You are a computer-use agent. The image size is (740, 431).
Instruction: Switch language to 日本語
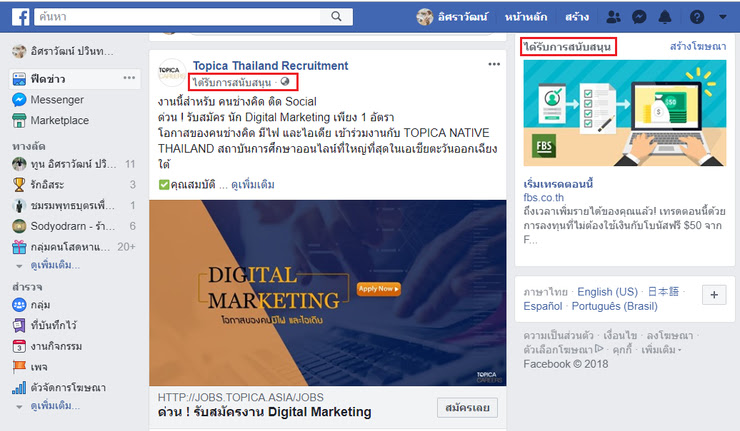(663, 292)
